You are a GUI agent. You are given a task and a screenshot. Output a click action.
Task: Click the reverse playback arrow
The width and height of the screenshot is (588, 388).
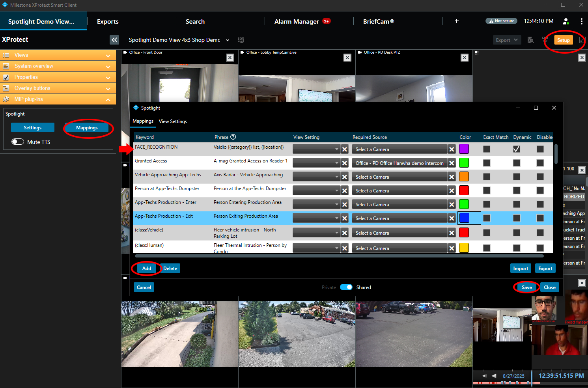[x=494, y=376]
